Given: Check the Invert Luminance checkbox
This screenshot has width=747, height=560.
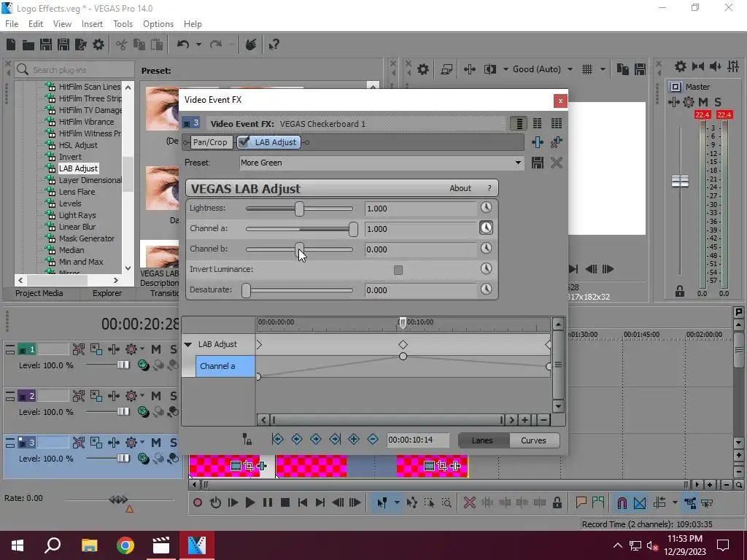Looking at the screenshot, I should coord(398,270).
